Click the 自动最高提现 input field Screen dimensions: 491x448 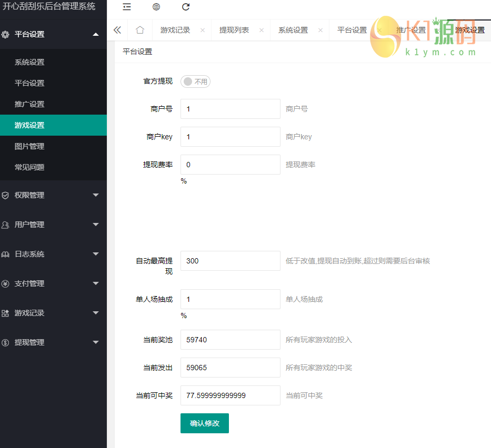pyautogui.click(x=230, y=261)
